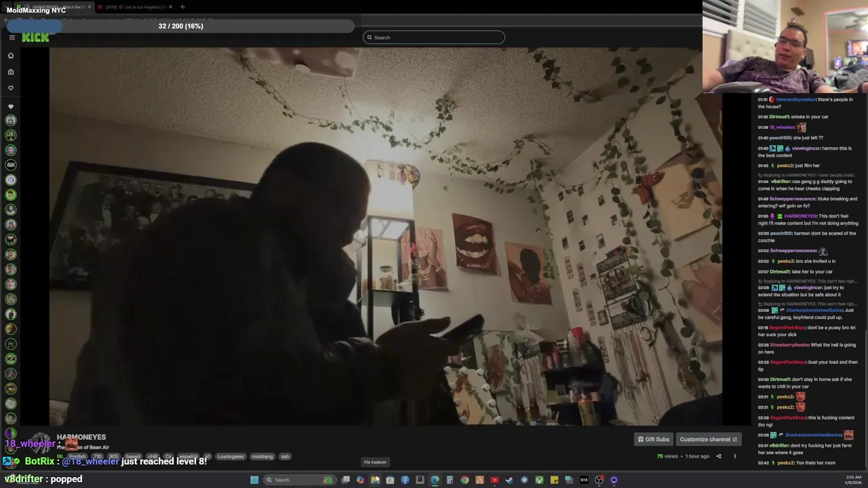868x488 pixels.
Task: Open Task View on the taskbar
Action: tap(346, 480)
